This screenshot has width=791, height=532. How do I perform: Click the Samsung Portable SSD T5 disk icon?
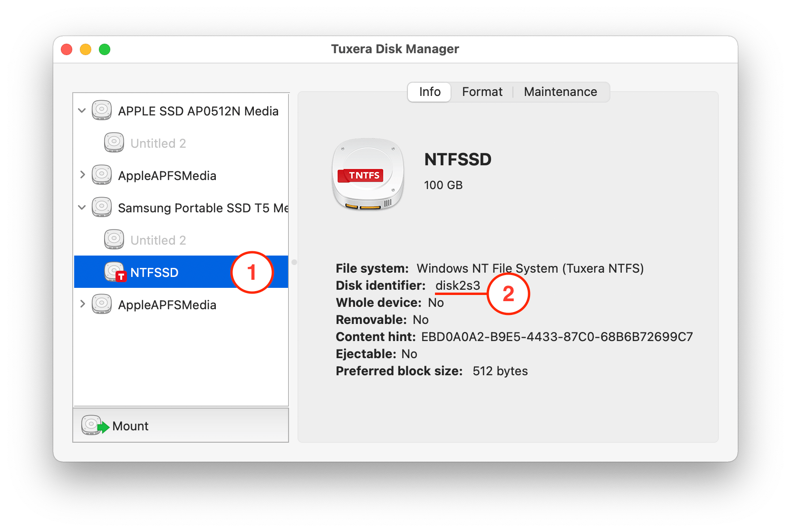click(102, 207)
